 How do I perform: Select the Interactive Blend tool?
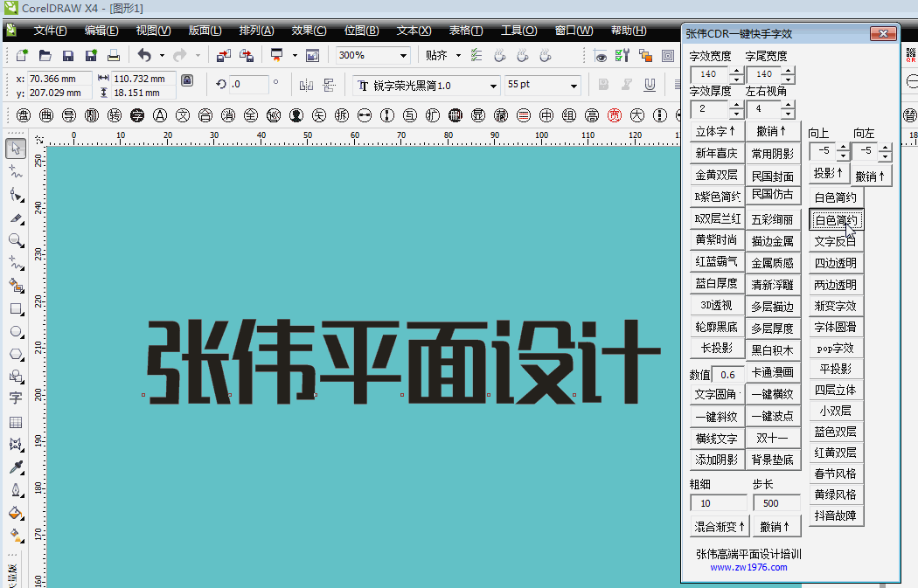click(x=15, y=445)
